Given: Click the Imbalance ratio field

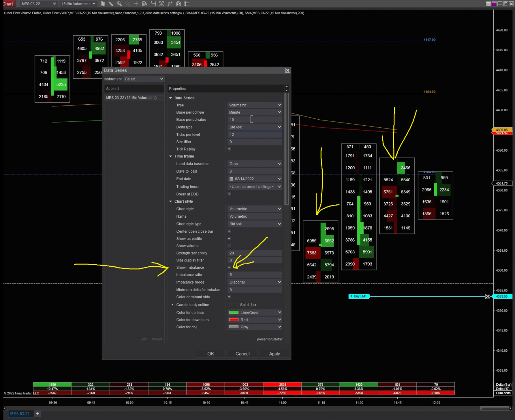Looking at the screenshot, I should [x=255, y=275].
